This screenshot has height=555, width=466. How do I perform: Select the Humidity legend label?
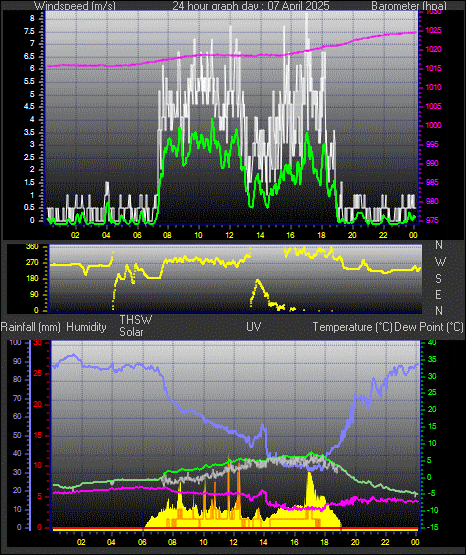click(x=86, y=327)
